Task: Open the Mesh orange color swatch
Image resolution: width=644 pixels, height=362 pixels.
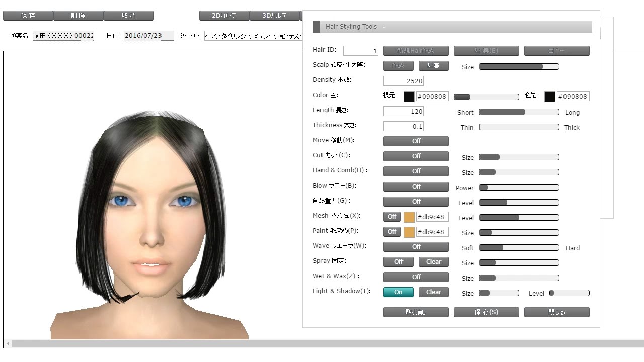Action: coord(409,217)
